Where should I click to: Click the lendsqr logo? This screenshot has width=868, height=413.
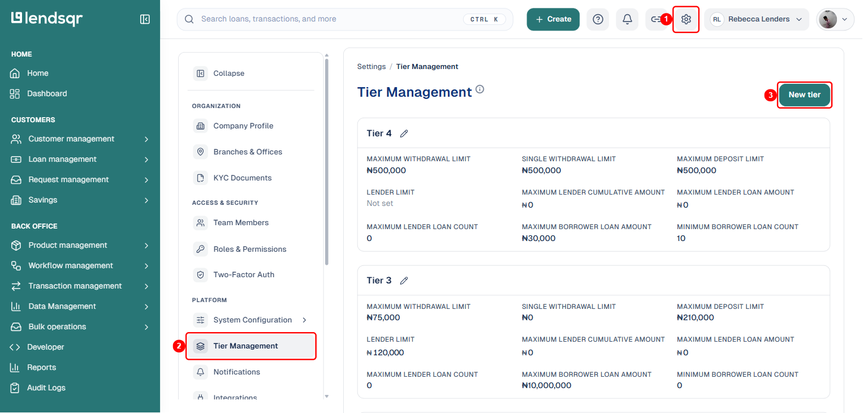[x=47, y=19]
